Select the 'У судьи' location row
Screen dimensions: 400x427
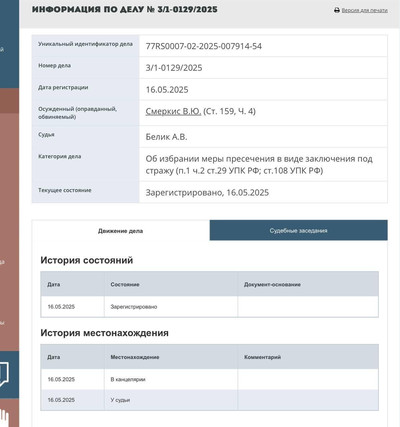tap(210, 400)
